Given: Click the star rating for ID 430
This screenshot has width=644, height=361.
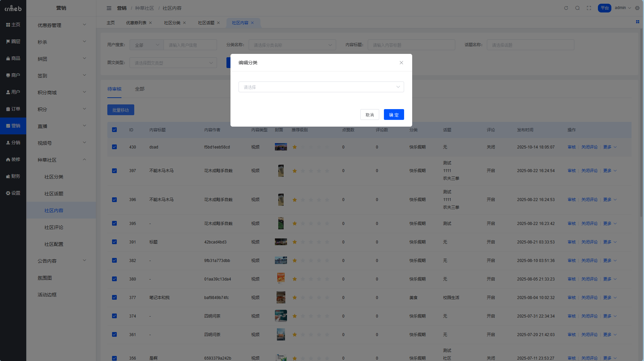Looking at the screenshot, I should pos(295,147).
